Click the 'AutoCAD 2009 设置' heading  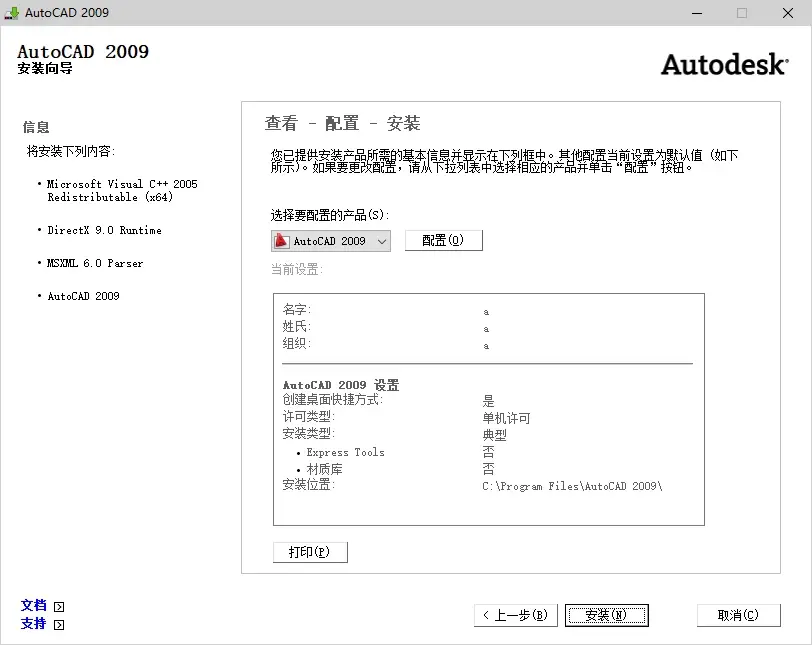(341, 385)
